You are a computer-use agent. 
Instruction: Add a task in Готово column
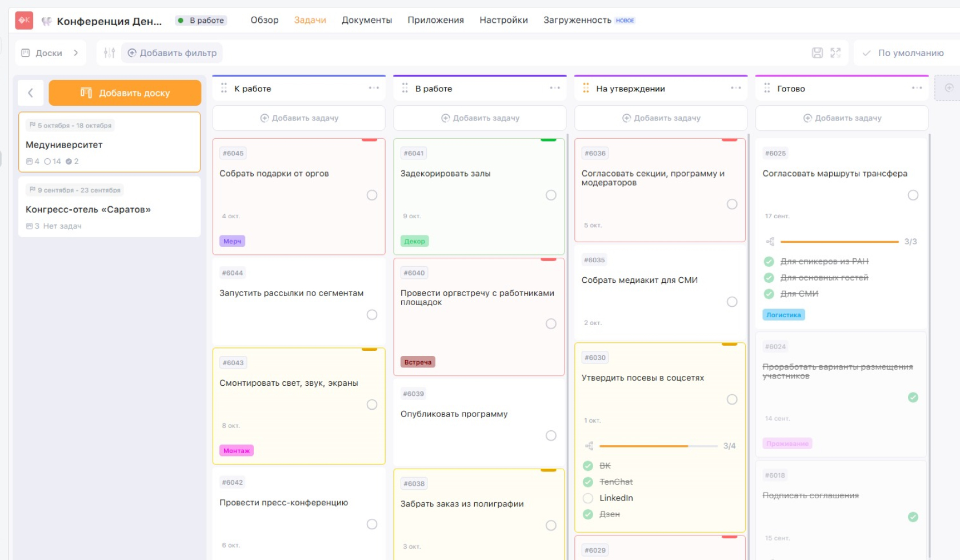point(842,118)
